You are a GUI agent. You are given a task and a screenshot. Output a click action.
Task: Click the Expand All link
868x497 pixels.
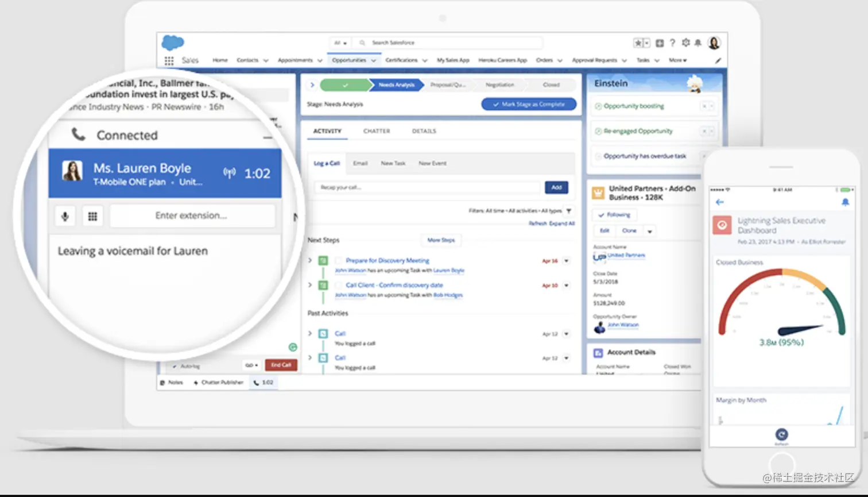[x=563, y=224]
